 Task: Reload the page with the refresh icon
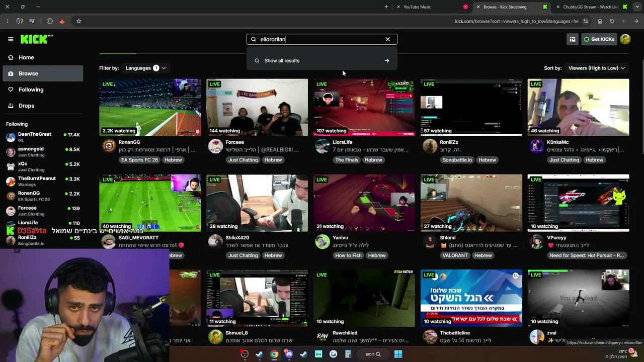(612, 21)
